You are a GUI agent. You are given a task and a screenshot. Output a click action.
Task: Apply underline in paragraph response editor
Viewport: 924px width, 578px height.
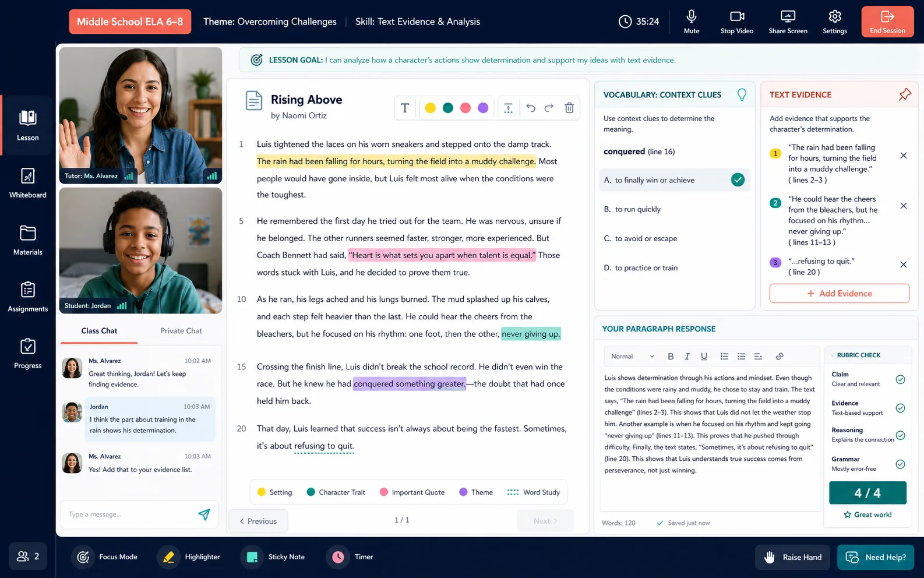click(704, 356)
